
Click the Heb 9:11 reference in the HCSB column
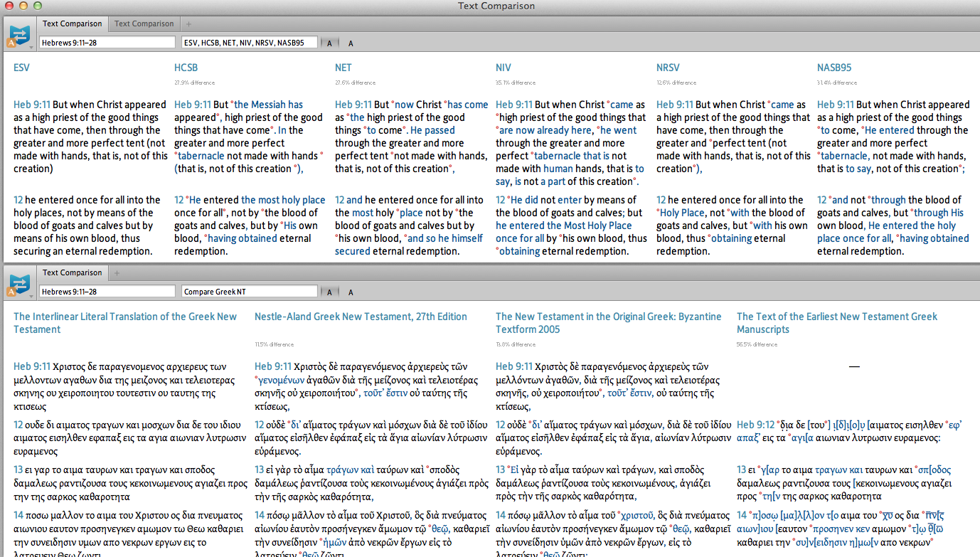coord(193,105)
